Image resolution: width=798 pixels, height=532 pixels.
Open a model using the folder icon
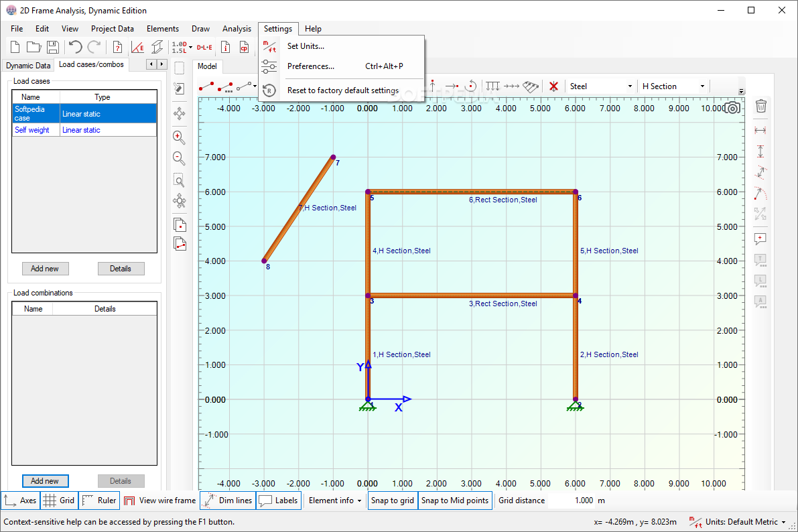pos(34,48)
